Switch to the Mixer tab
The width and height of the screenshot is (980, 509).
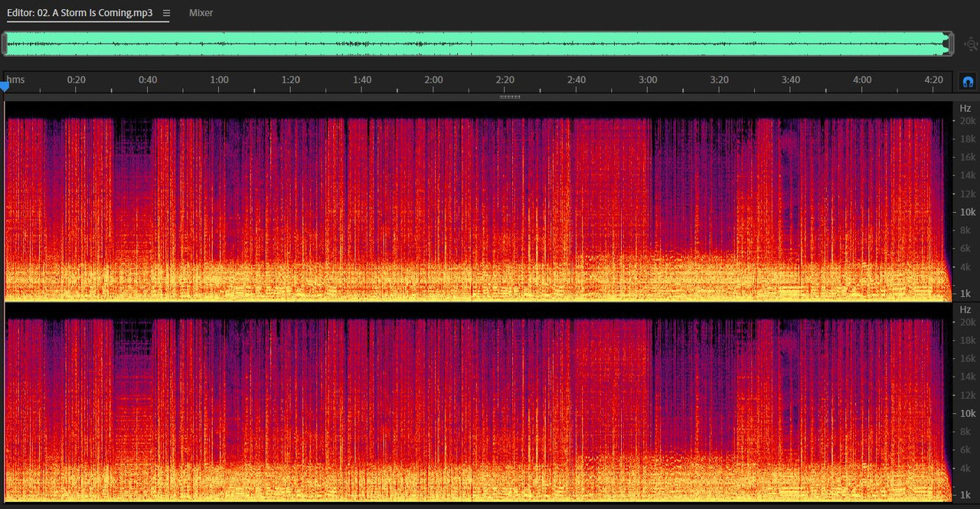[201, 13]
